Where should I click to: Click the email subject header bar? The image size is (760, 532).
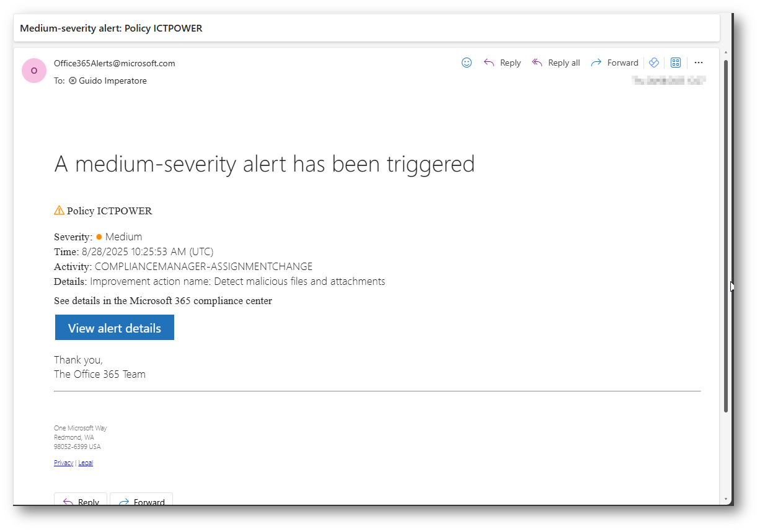tap(366, 28)
